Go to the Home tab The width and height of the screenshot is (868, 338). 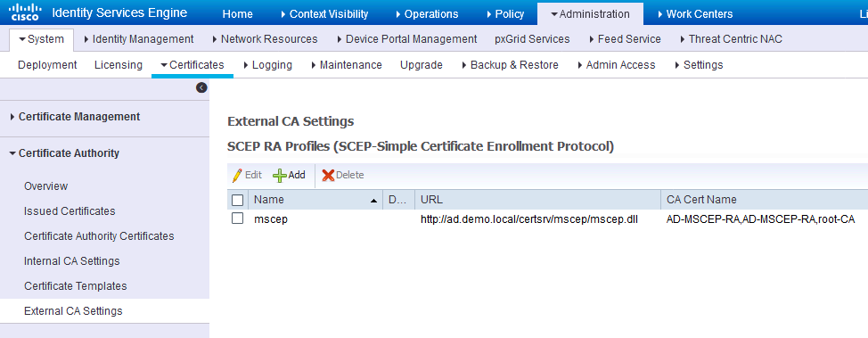[x=237, y=14]
